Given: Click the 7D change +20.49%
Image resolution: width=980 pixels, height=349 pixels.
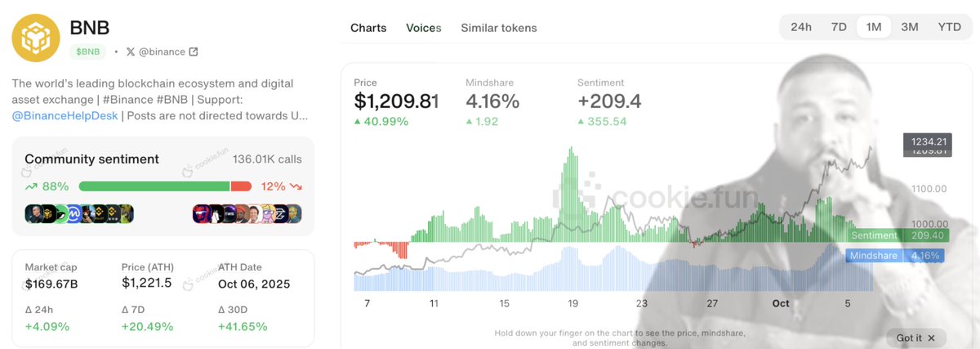Looking at the screenshot, I should pos(148,326).
